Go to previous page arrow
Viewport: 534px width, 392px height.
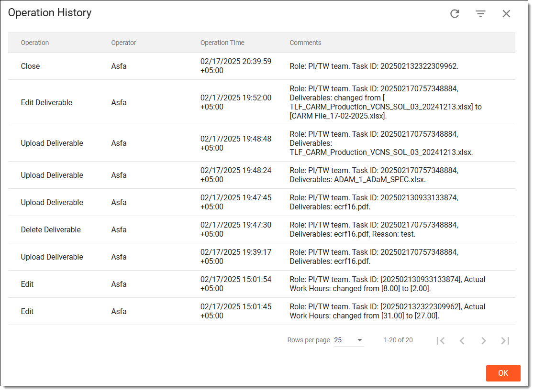click(462, 341)
